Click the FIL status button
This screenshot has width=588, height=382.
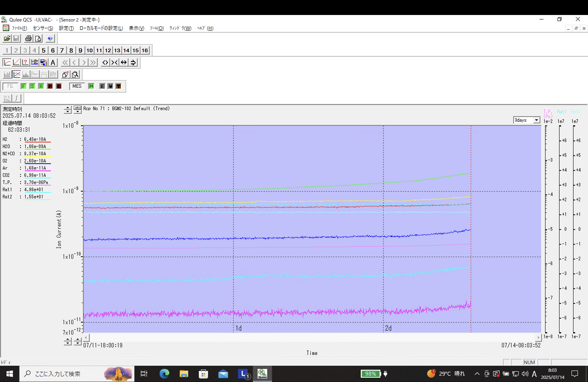point(10,86)
